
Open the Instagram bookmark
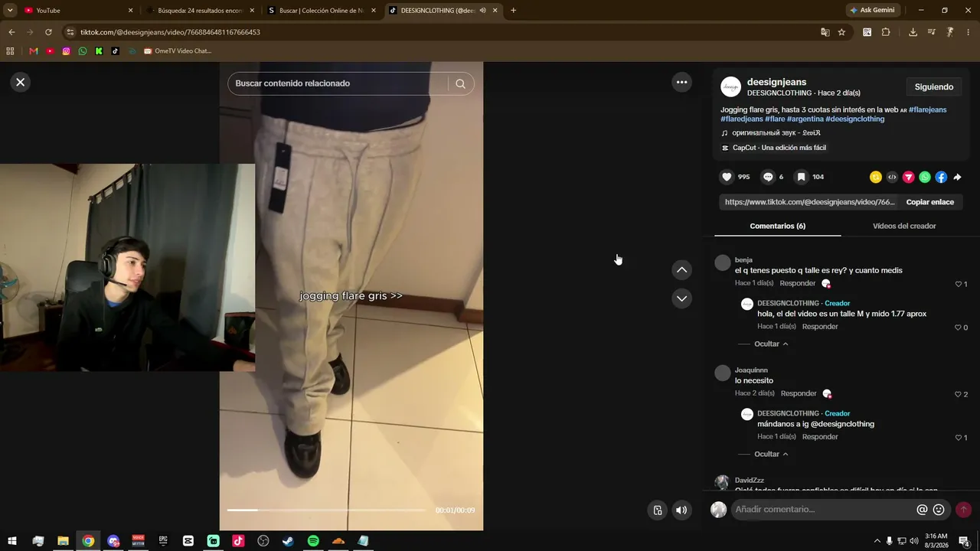(x=67, y=51)
